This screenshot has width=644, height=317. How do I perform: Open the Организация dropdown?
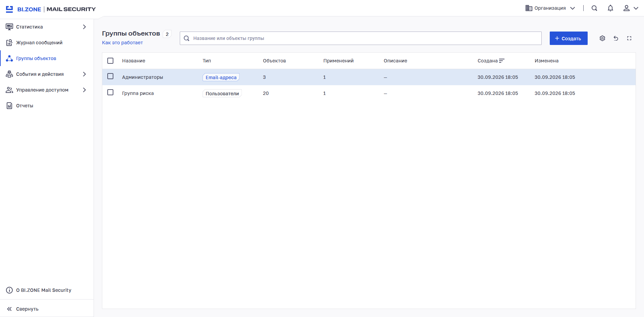click(x=550, y=8)
